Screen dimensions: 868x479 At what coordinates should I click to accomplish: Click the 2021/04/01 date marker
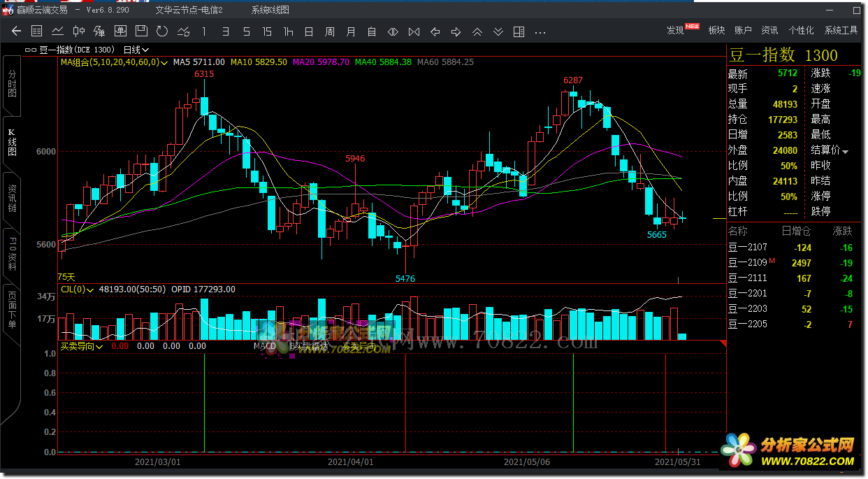click(351, 462)
